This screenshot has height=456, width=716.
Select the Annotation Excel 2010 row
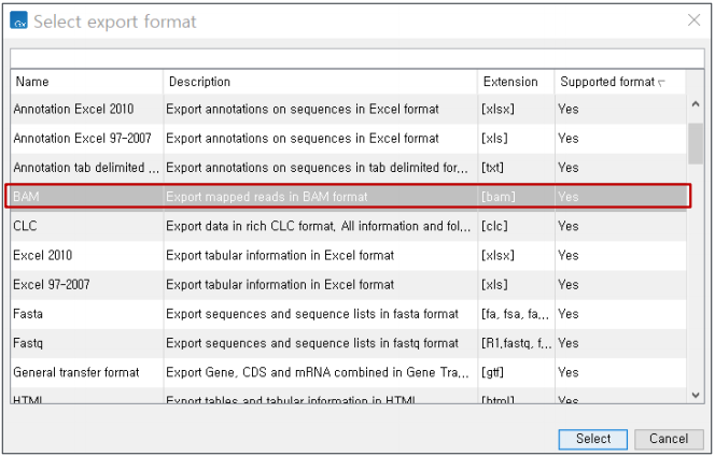point(86,109)
